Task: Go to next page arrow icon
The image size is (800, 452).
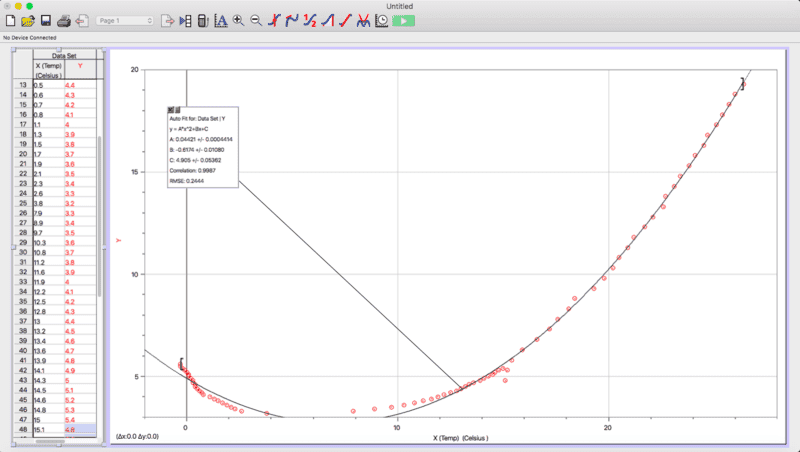Action: point(167,20)
